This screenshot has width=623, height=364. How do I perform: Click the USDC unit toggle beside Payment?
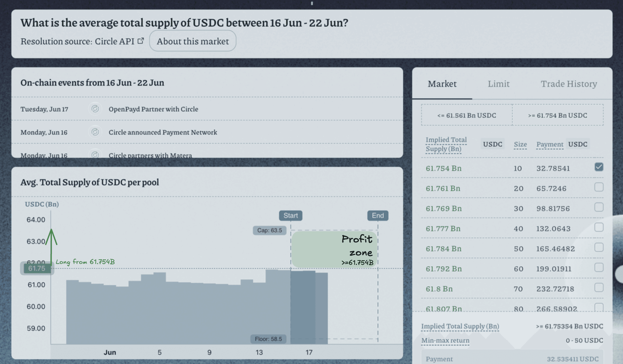578,144
